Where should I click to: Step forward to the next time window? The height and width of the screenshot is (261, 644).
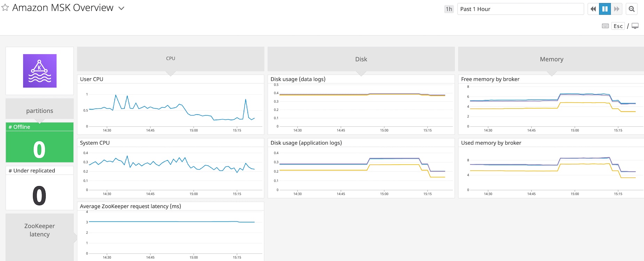[x=616, y=9]
